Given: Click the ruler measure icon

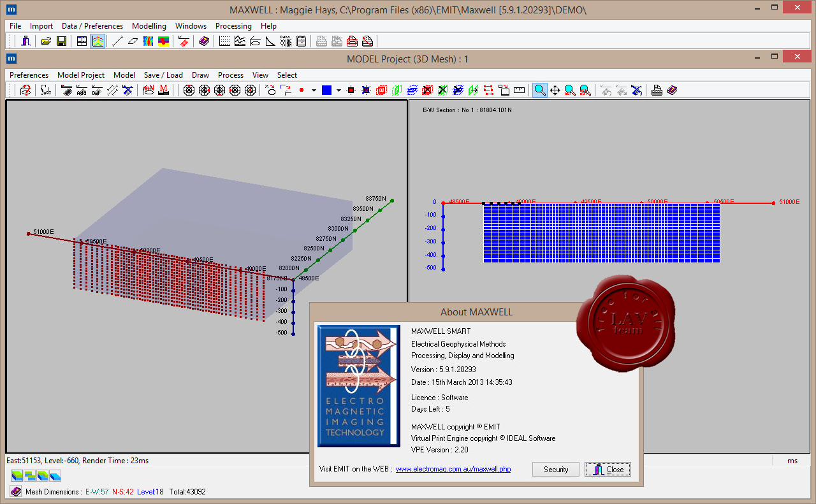Looking at the screenshot, I should click(x=519, y=90).
